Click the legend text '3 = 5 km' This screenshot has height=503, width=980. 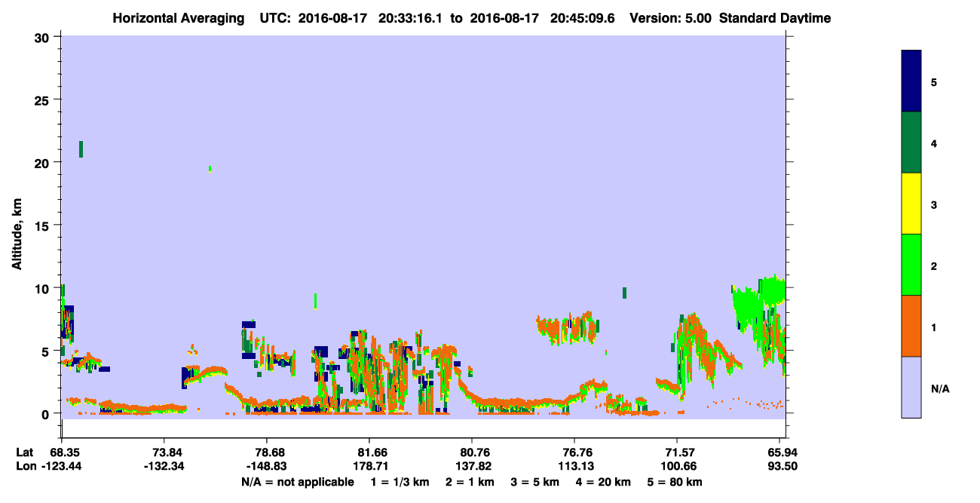coord(535,482)
